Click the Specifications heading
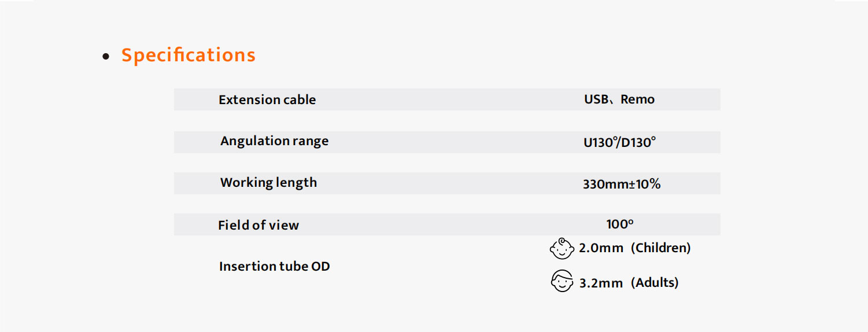868x332 pixels. pyautogui.click(x=189, y=55)
